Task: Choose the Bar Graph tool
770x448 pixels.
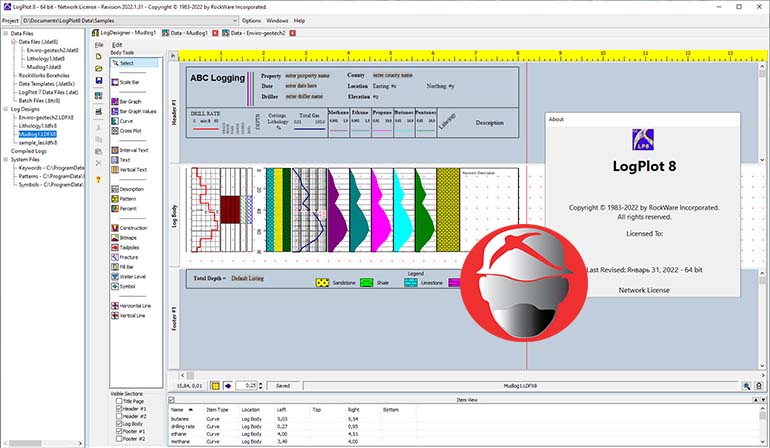Action: [126, 102]
